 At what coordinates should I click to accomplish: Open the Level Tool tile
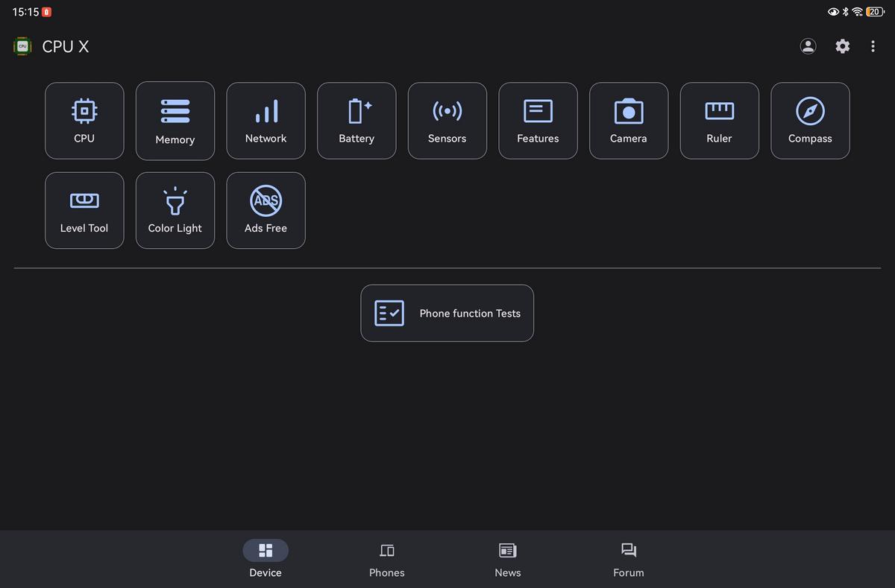pyautogui.click(x=84, y=211)
